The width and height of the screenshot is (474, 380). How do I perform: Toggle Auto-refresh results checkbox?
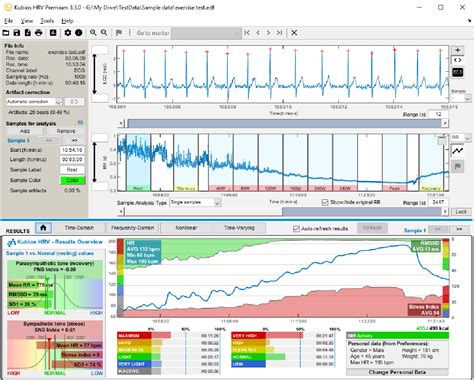[x=296, y=229]
